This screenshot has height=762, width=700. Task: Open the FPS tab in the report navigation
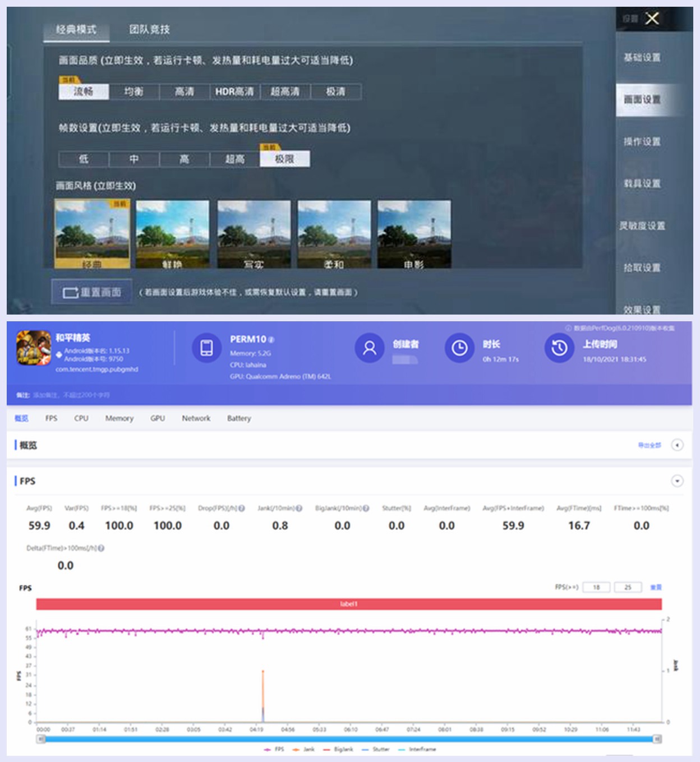click(x=52, y=418)
